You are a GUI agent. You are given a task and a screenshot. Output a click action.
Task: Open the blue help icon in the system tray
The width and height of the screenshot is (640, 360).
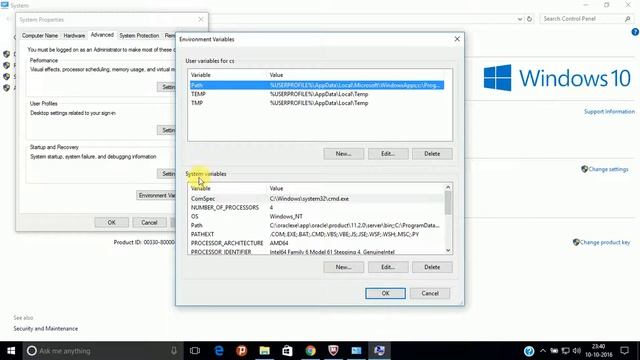coord(529,351)
